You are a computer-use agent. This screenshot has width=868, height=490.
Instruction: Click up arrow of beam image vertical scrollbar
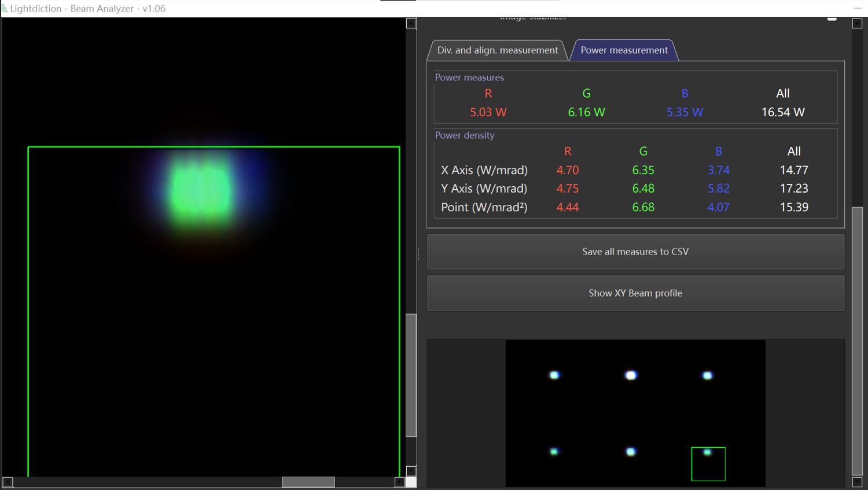(411, 23)
